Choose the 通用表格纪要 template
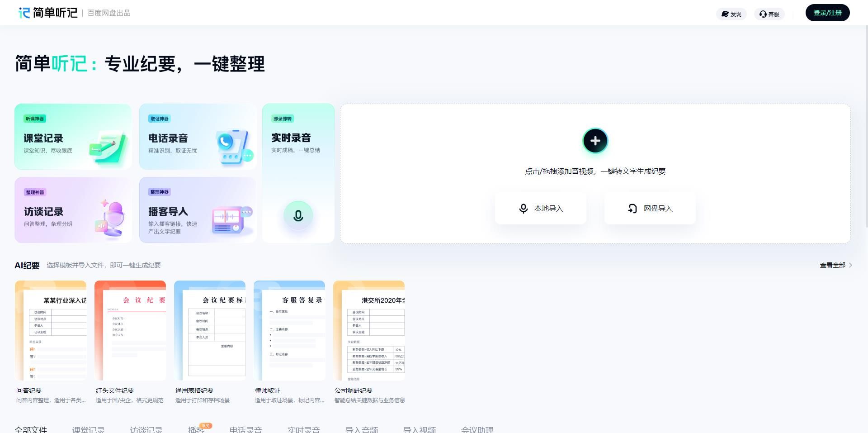The height and width of the screenshot is (433, 868). [x=210, y=330]
